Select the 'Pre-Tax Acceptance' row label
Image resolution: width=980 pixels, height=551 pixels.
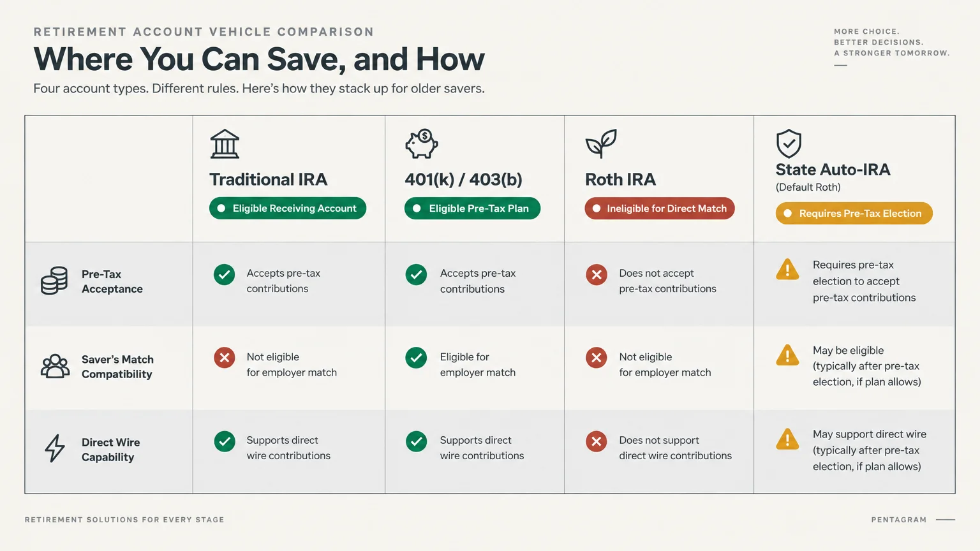click(112, 281)
